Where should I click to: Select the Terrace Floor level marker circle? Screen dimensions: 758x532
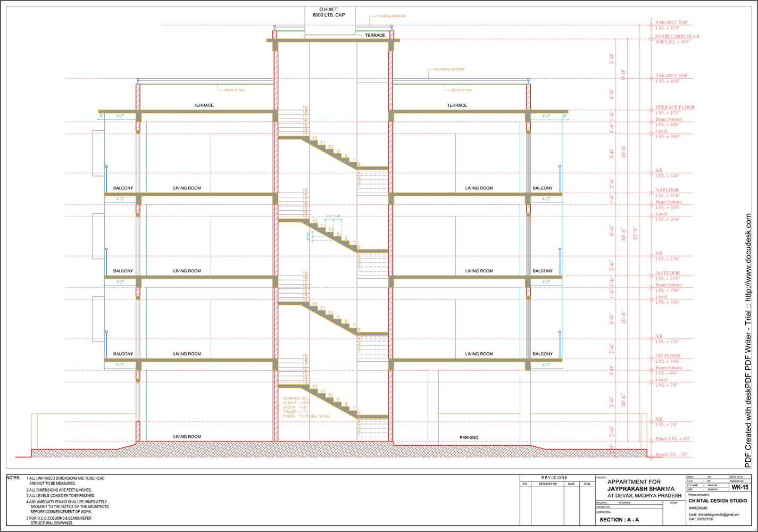(651, 110)
